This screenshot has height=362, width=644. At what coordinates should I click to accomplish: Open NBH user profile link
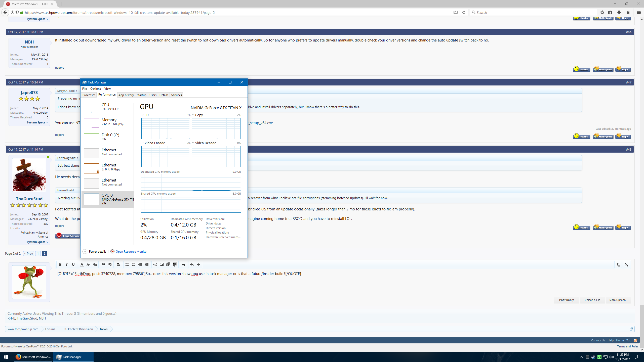tap(29, 42)
